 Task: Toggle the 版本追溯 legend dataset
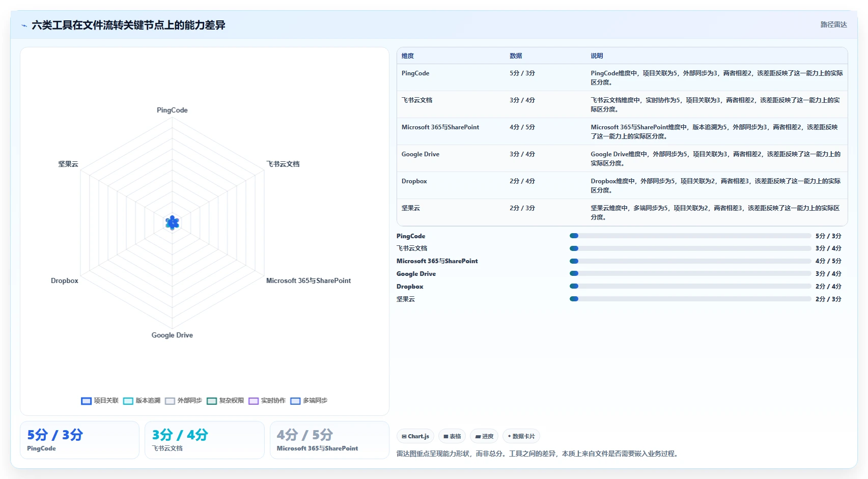tap(142, 401)
